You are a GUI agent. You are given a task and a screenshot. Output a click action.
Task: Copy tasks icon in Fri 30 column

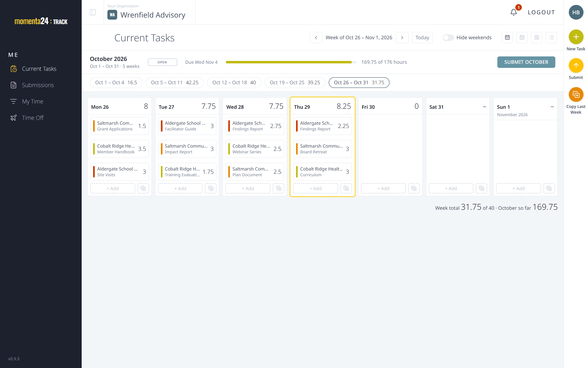click(x=414, y=188)
